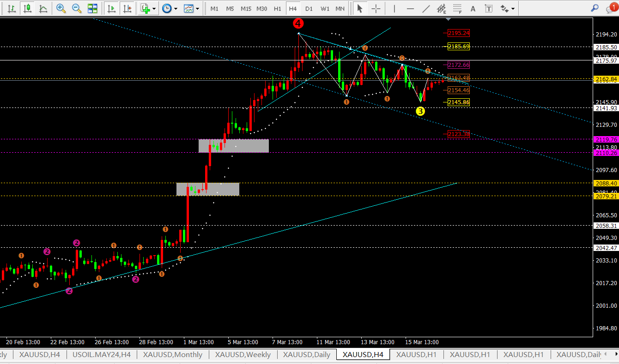Set timeframe to D1
Viewport: 619px width, 364px height.
point(309,8)
